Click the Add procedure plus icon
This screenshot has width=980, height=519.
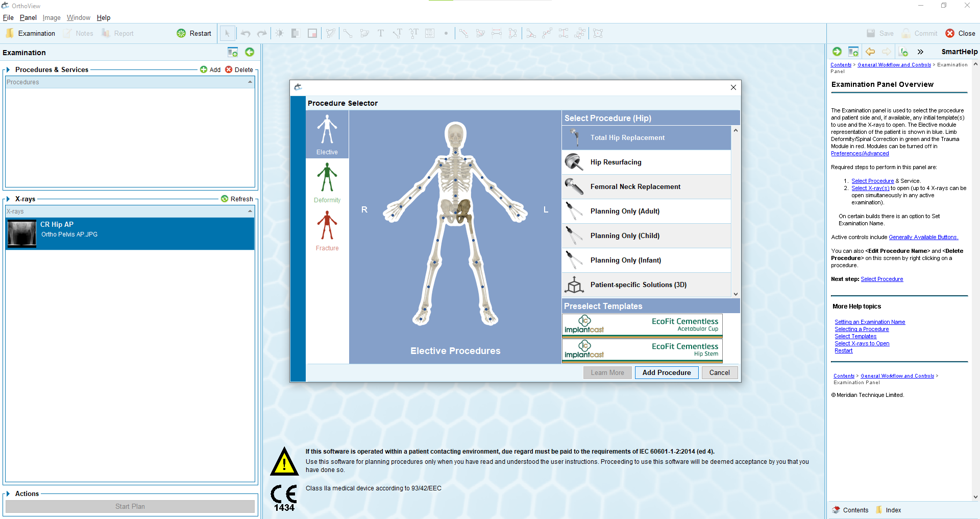pyautogui.click(x=204, y=69)
